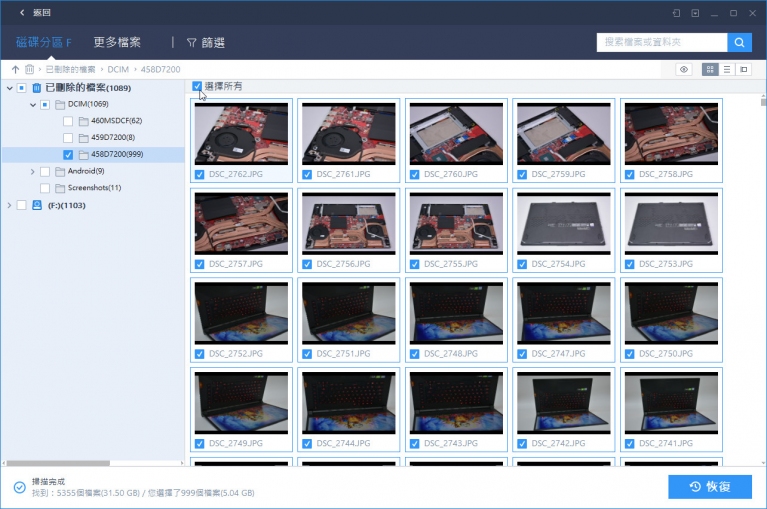
Task: Uncheck the select-all checkbox
Action: click(197, 87)
